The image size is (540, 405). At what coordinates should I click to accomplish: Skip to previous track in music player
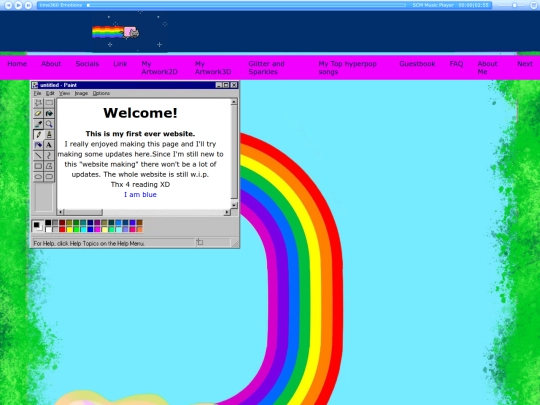pyautogui.click(x=8, y=5)
